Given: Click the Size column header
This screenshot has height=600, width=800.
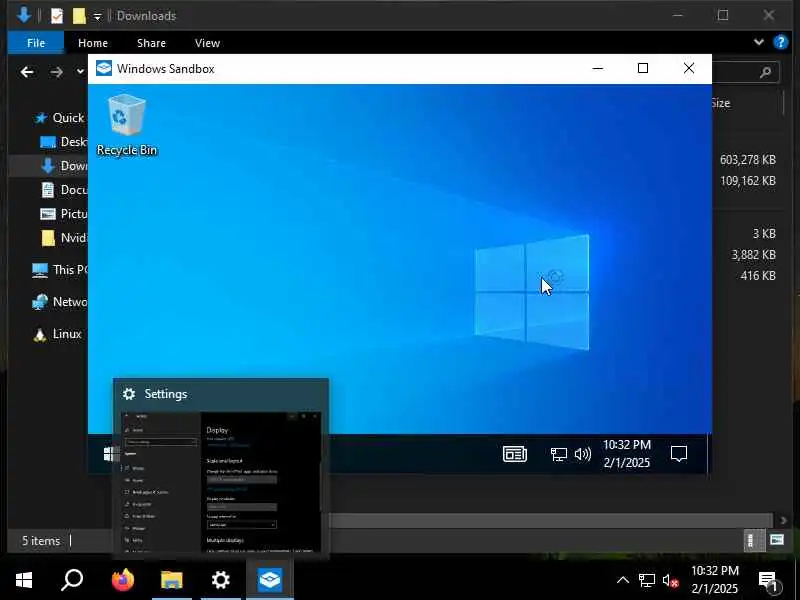Looking at the screenshot, I should click(721, 103).
